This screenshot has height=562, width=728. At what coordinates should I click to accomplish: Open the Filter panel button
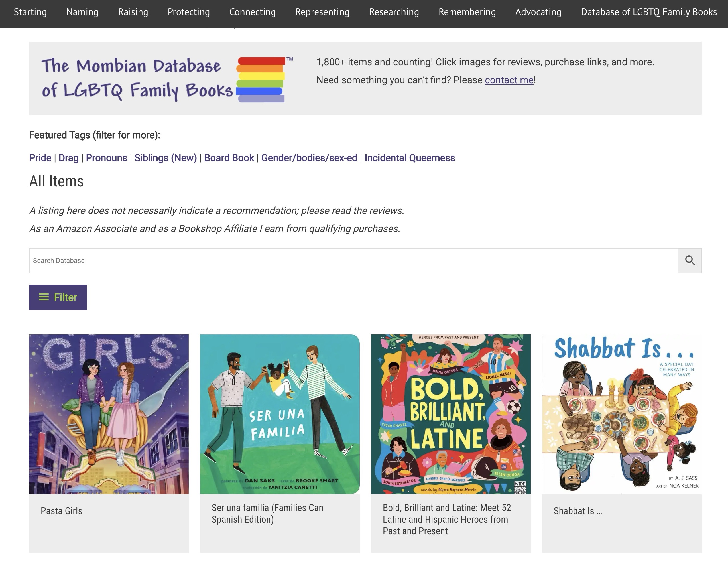click(58, 297)
